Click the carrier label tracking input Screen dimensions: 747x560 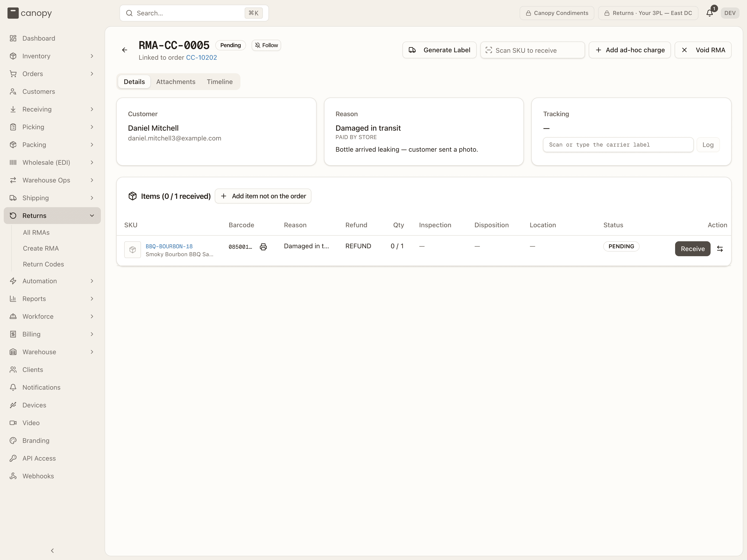pyautogui.click(x=618, y=145)
